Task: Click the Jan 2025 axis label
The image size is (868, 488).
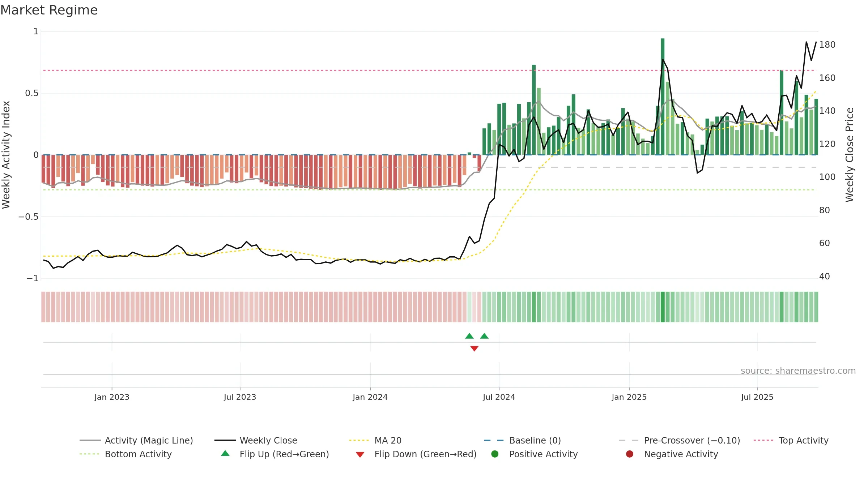Action: [x=629, y=397]
